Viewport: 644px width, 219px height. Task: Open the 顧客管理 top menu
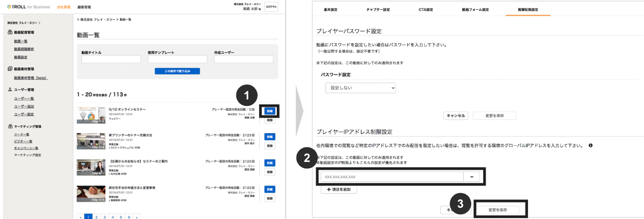point(84,7)
